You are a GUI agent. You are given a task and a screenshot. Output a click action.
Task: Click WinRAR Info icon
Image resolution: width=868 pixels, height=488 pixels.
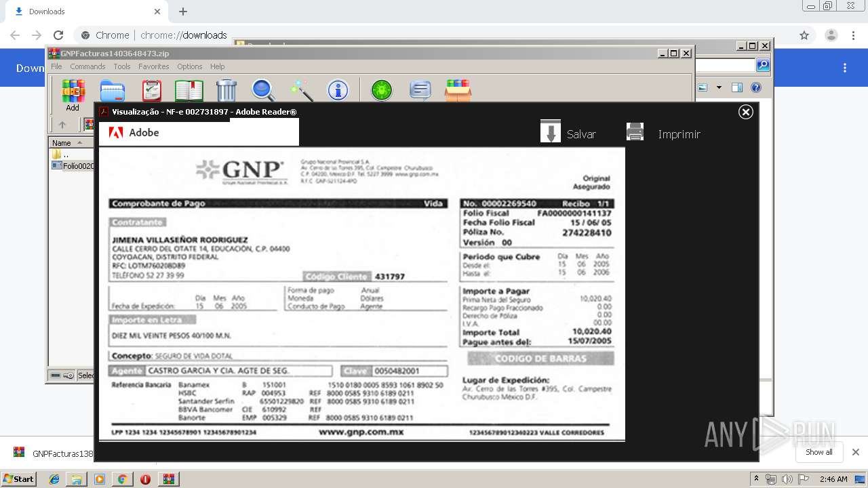coord(338,90)
